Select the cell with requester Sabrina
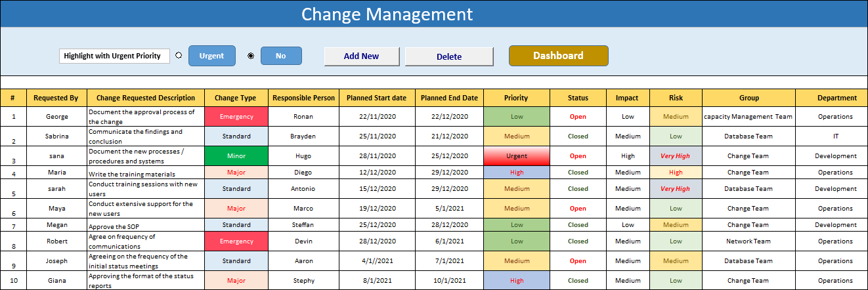The width and height of the screenshot is (868, 290). click(56, 136)
